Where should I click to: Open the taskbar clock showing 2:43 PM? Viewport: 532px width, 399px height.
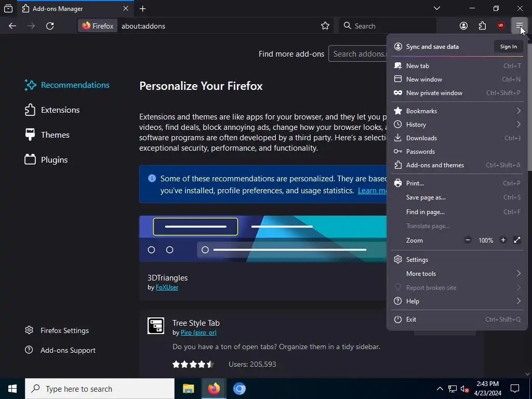point(487,389)
